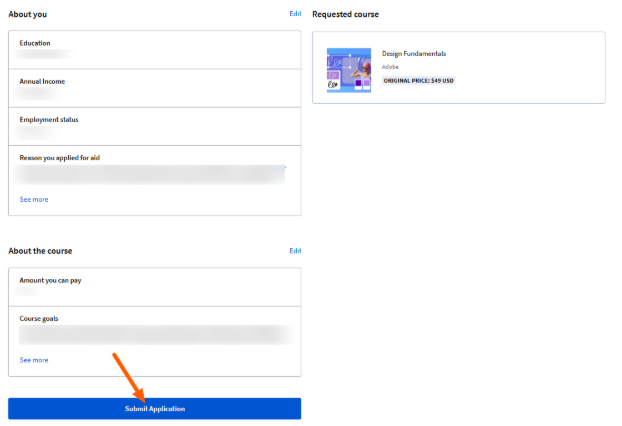Viewport: 622px width, 426px height.
Task: Open the Design Fundamentals course thumbnail
Action: [x=349, y=70]
